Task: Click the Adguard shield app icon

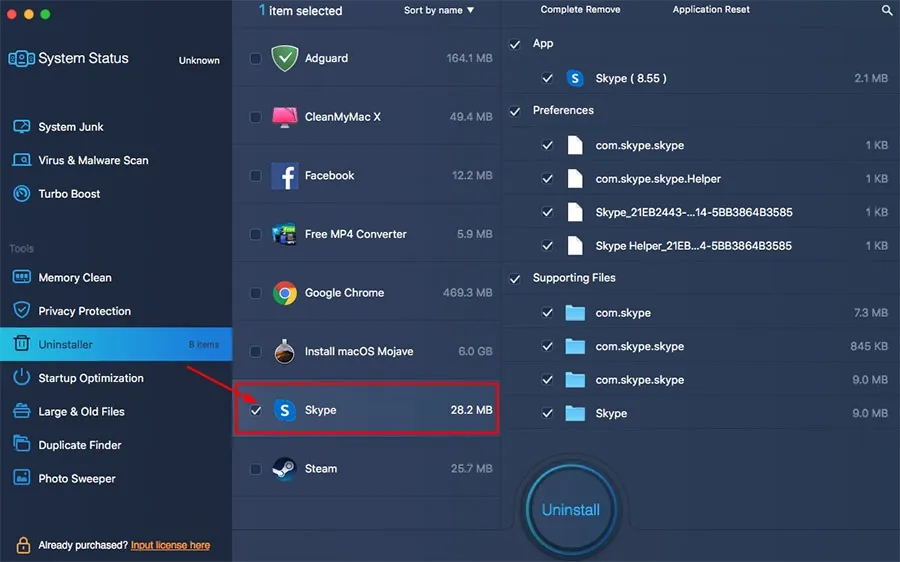Action: 285,58
